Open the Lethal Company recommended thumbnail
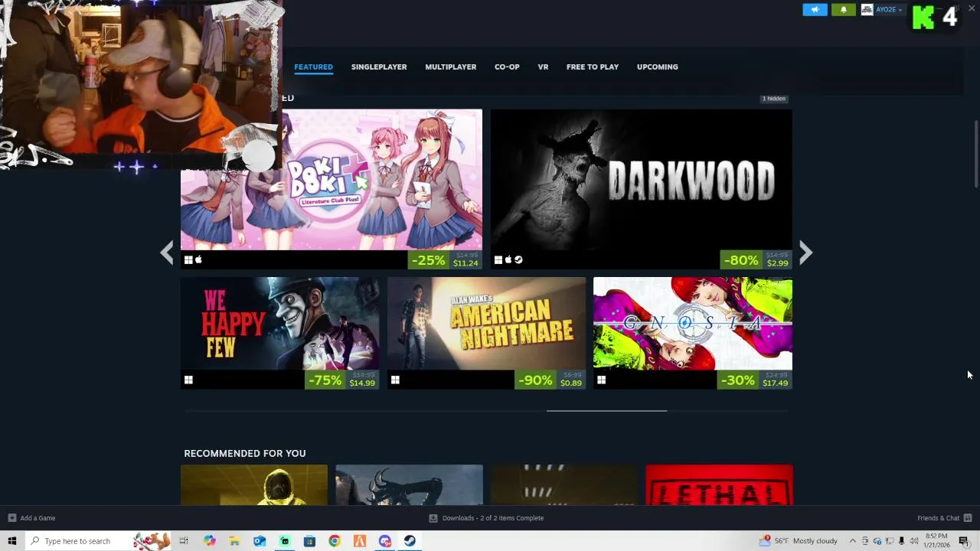Image resolution: width=980 pixels, height=551 pixels. click(719, 484)
